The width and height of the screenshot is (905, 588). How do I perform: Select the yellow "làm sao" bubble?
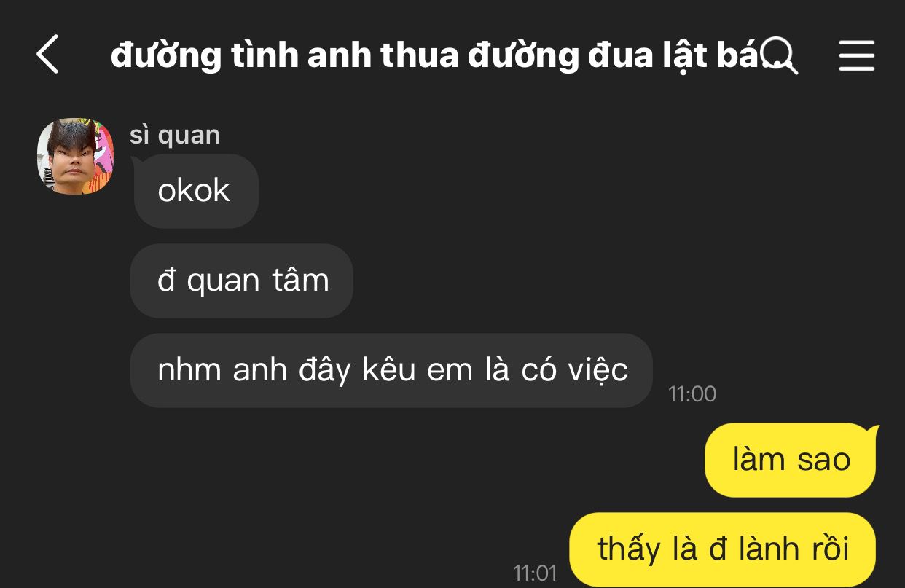pos(791,460)
